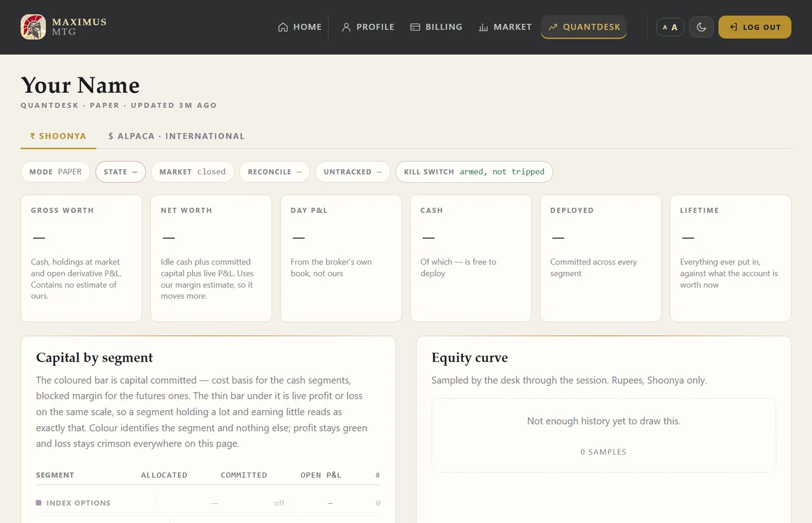Click 'Not enough history yet' message
The image size is (812, 523).
pos(604,421)
